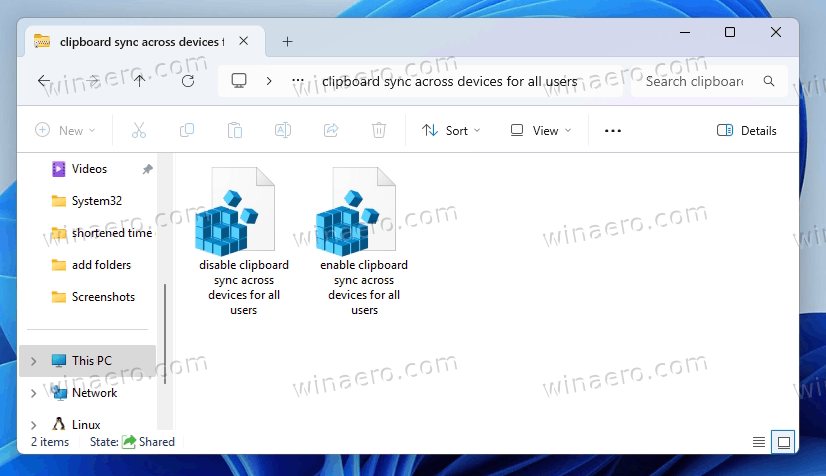The width and height of the screenshot is (826, 476).
Task: Click the Rename icon
Action: [x=283, y=130]
